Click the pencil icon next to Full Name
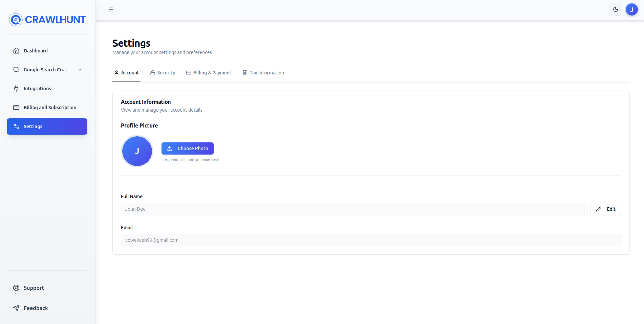Screen dimensions: 644x324 (599, 209)
